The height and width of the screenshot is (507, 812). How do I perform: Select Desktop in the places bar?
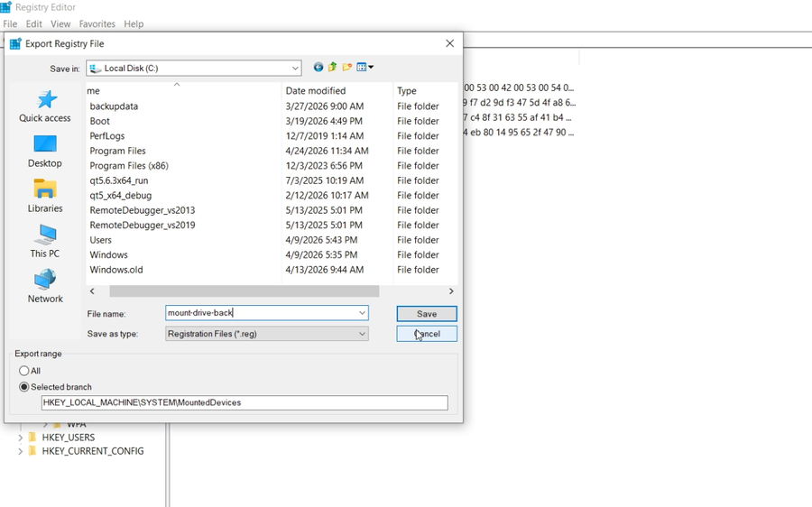point(45,152)
